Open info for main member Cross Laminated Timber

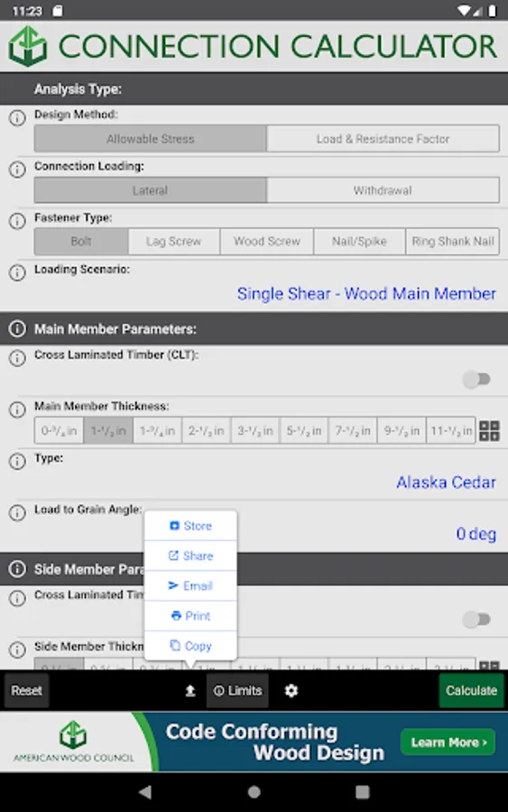pos(17,358)
